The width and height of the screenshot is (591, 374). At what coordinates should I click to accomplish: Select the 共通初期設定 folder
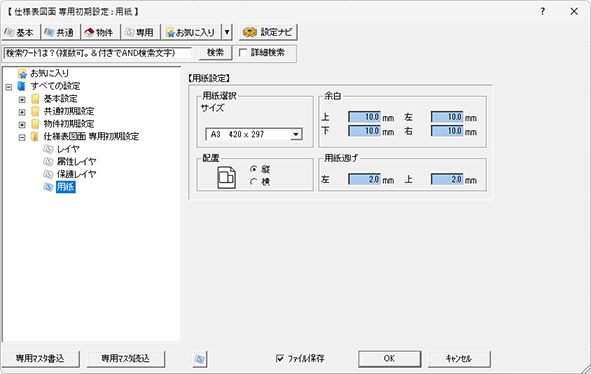click(x=69, y=111)
